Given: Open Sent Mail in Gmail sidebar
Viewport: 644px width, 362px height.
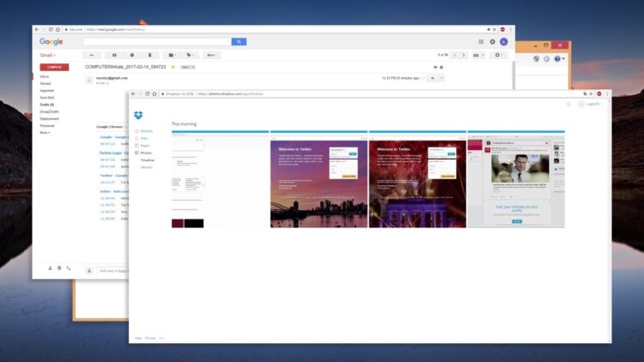Looking at the screenshot, I should tap(47, 98).
